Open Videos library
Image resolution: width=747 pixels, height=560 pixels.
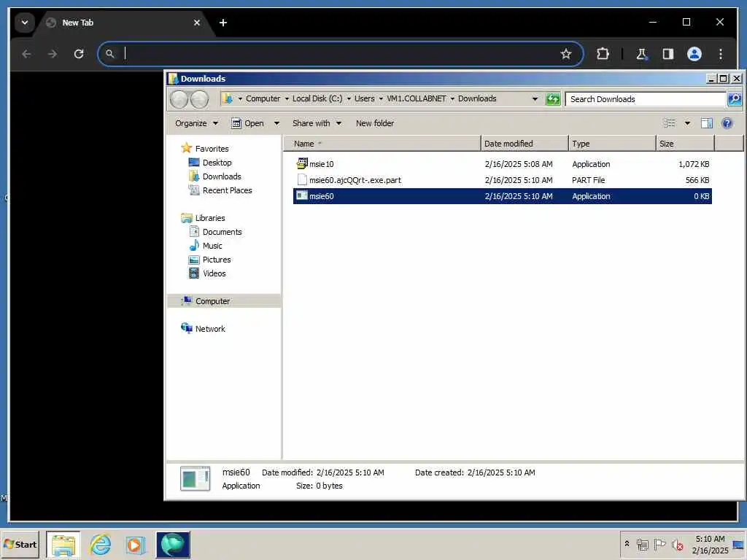tap(207, 273)
